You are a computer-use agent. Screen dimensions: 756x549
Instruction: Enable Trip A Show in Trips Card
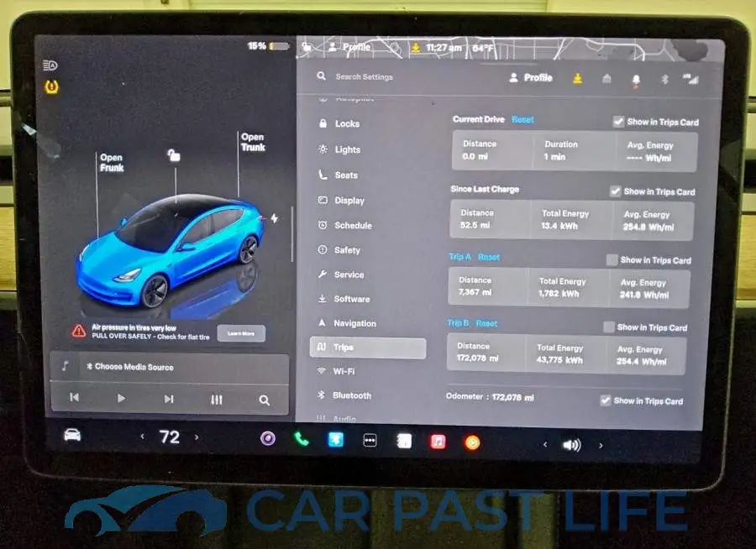[x=612, y=260]
